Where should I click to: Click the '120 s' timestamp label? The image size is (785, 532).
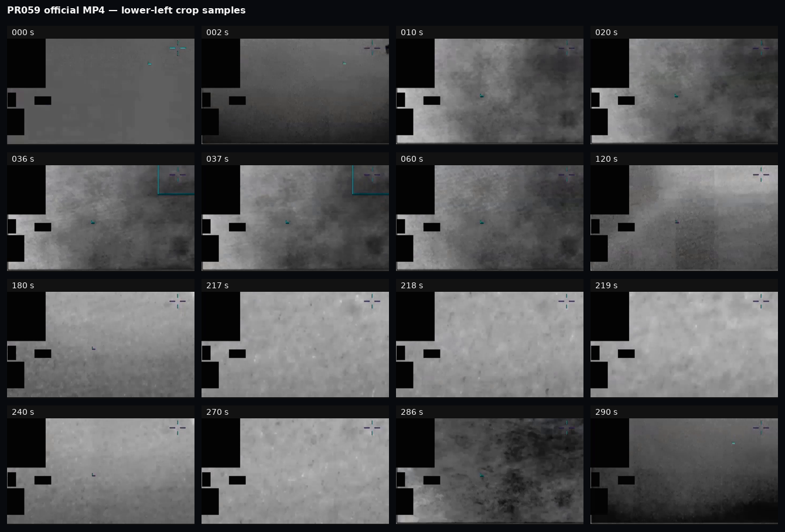pos(606,159)
